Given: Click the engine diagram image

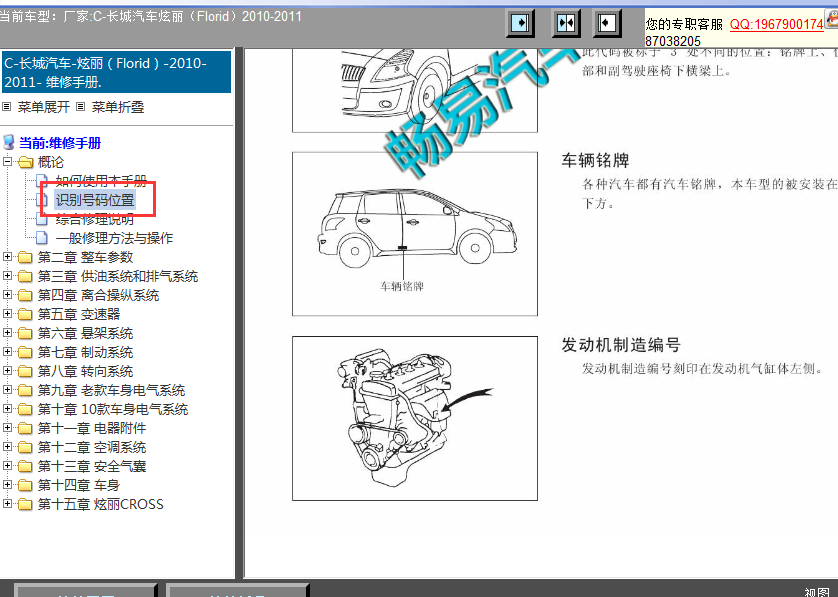Looking at the screenshot, I should coord(415,418).
